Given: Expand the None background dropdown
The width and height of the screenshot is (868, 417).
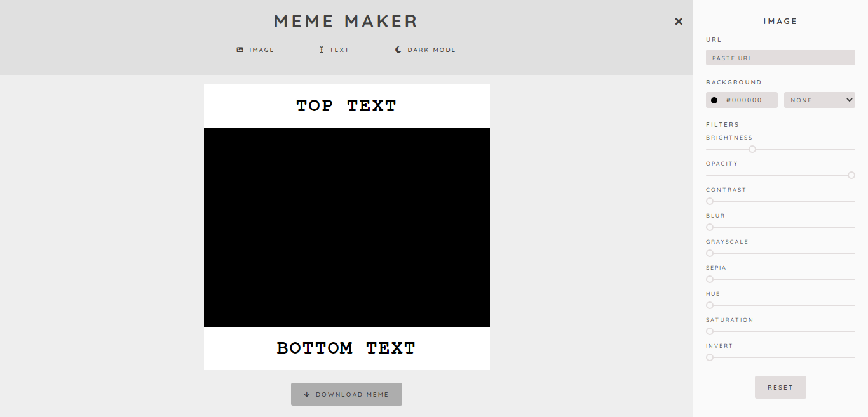Looking at the screenshot, I should tap(820, 100).
